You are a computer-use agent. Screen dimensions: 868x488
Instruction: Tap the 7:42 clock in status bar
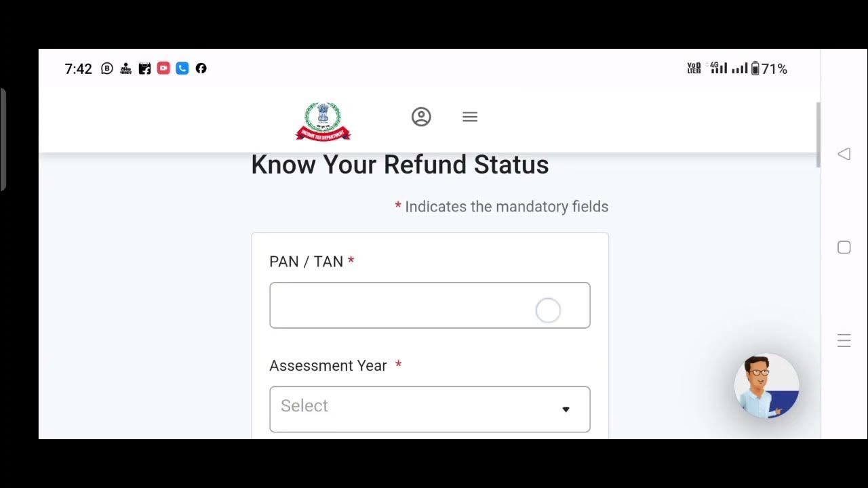(x=78, y=69)
